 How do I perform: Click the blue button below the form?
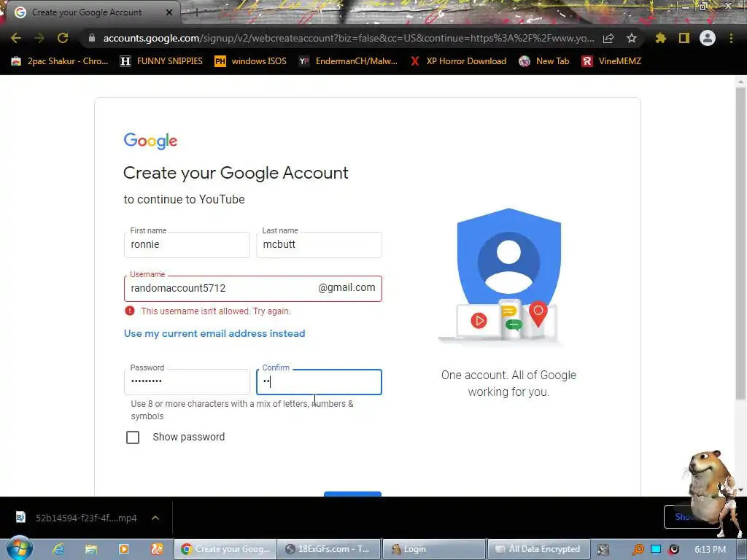point(352,494)
